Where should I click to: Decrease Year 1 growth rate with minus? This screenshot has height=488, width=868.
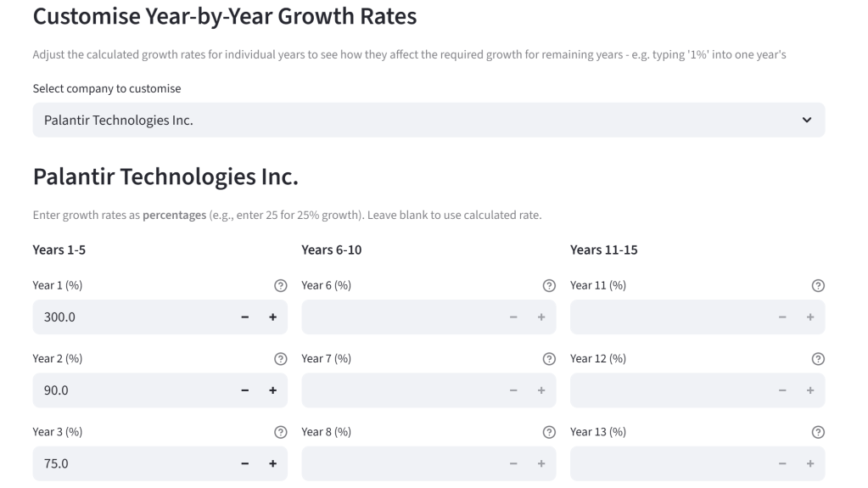(245, 317)
